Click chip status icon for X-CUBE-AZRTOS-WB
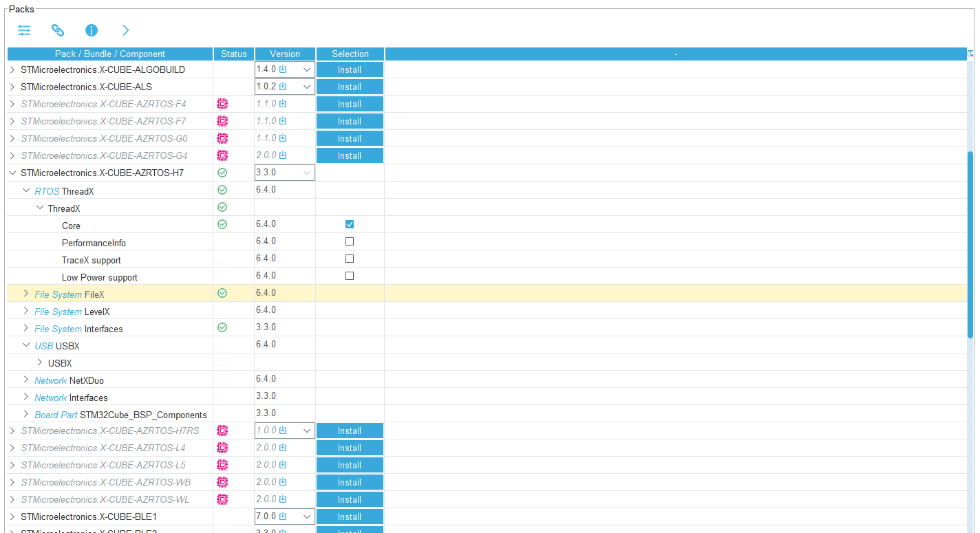 click(x=222, y=482)
